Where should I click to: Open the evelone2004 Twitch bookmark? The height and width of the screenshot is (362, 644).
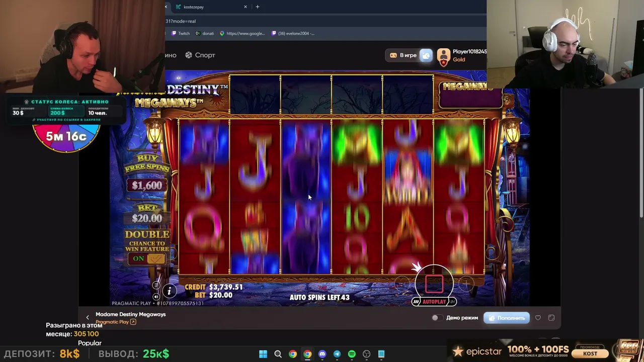(293, 34)
